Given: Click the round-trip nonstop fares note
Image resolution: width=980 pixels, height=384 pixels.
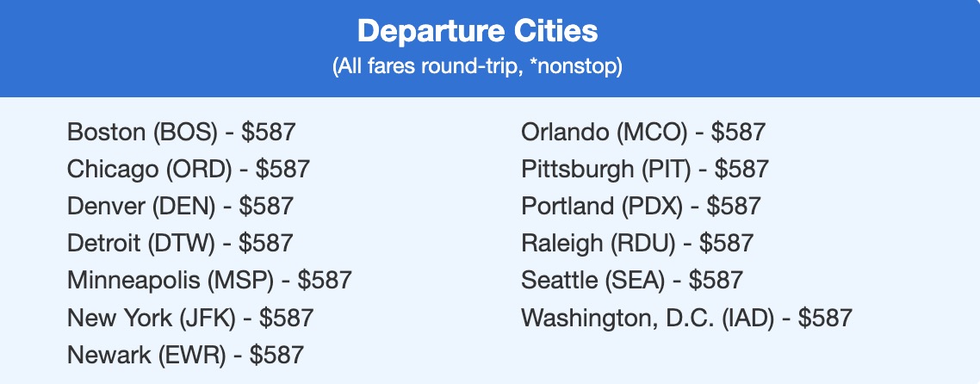Looking at the screenshot, I should pyautogui.click(x=477, y=67).
